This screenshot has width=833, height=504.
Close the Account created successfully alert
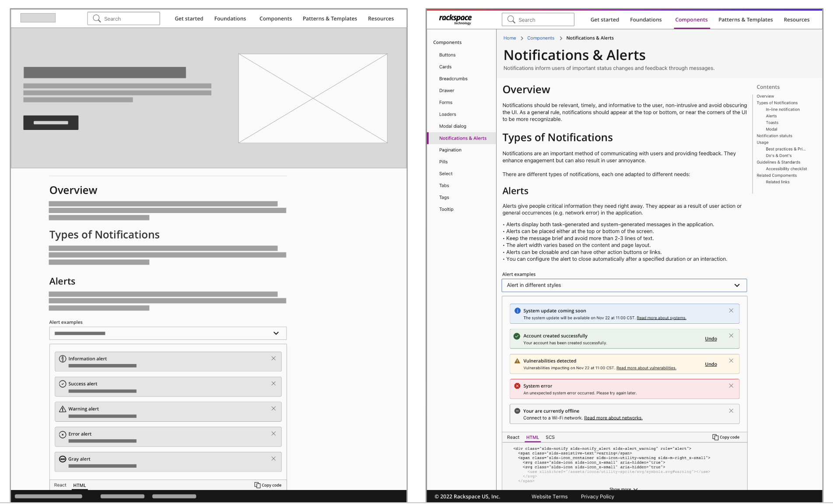click(731, 336)
